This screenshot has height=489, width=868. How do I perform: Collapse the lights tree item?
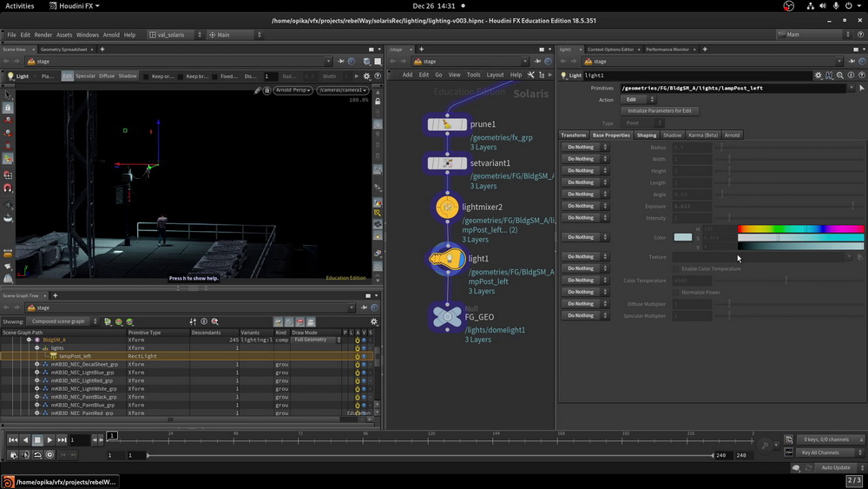tap(37, 348)
